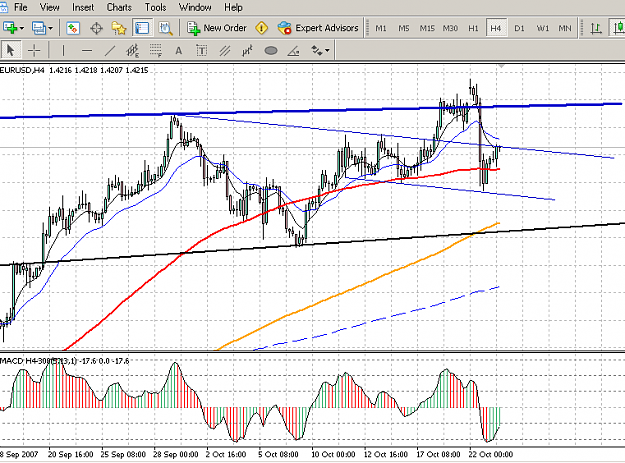625x463 pixels.
Task: Click the chart shift triangle marker
Action: (x=501, y=66)
